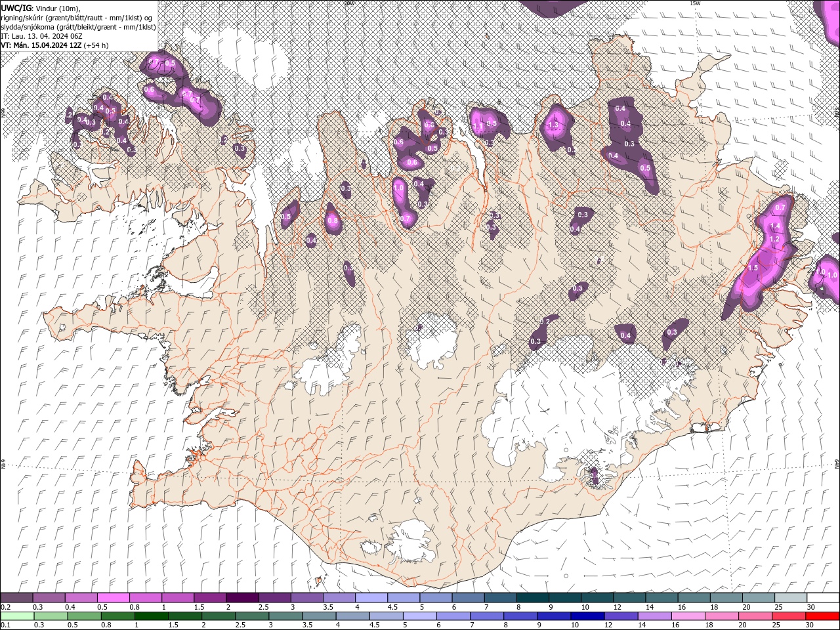Click the UWC/IG title text

click(16, 7)
